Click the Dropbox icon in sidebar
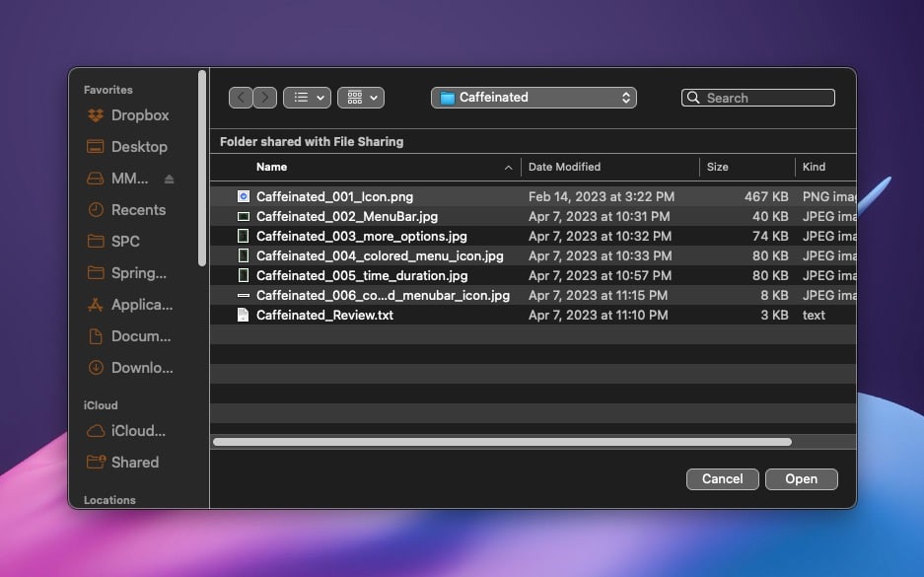This screenshot has width=924, height=577. (96, 115)
